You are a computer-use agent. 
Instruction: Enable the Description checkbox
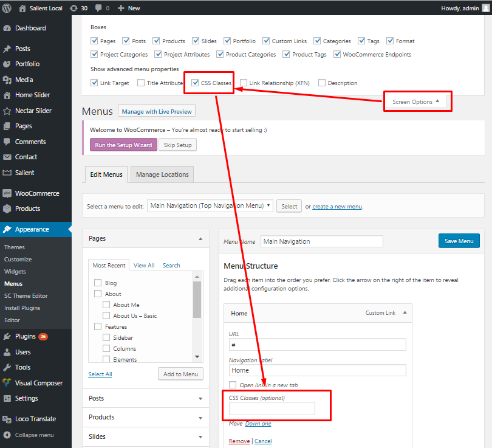[x=321, y=83]
